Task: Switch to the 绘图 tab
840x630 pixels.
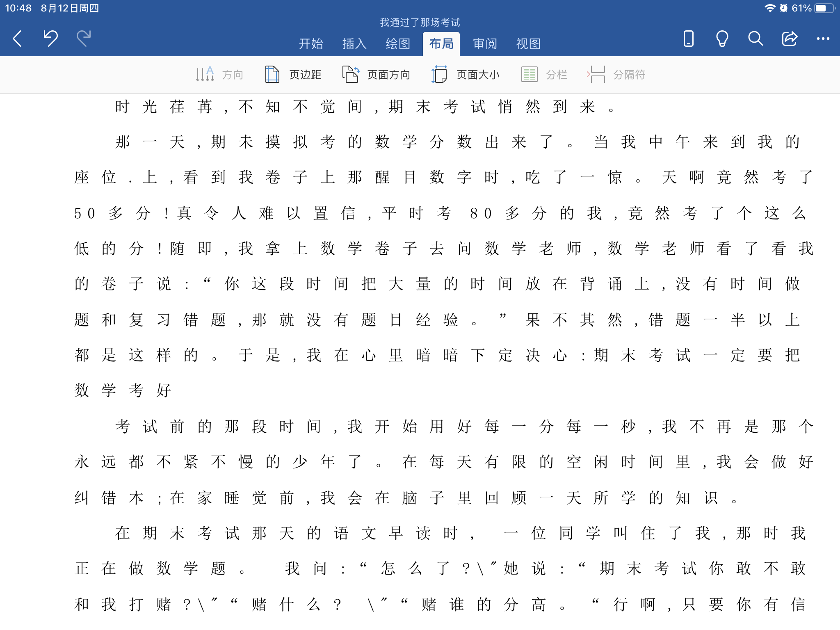Action: [x=398, y=43]
